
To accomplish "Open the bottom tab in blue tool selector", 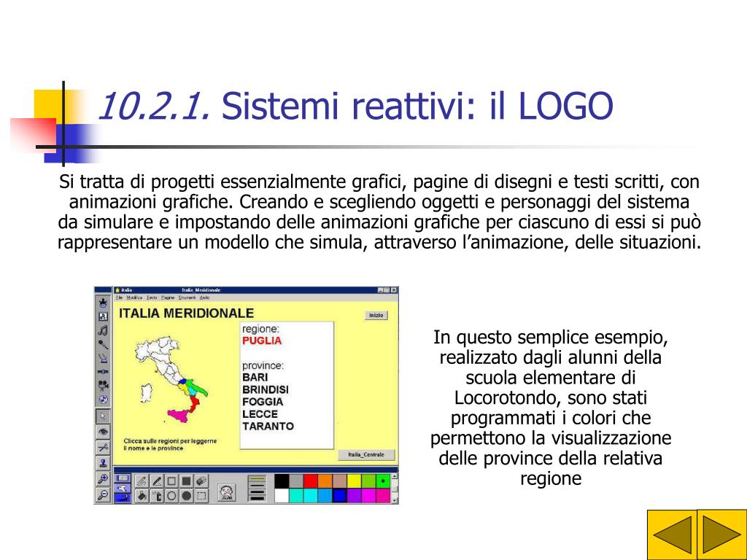I will [123, 497].
